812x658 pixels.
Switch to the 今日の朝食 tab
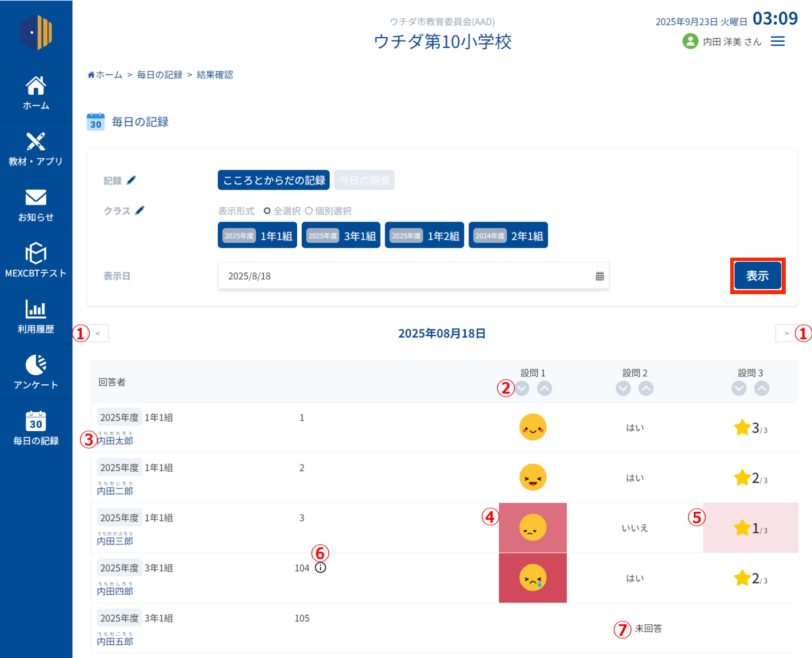(x=364, y=180)
